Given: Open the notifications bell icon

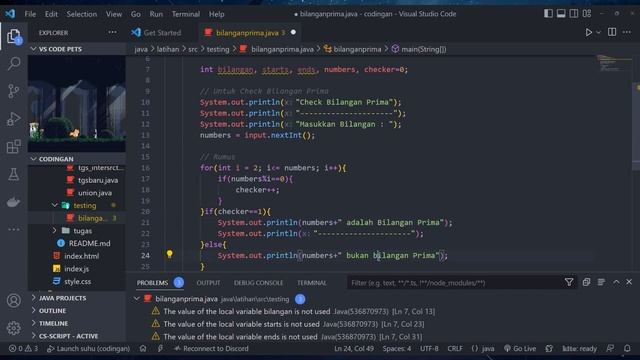Looking at the screenshot, I should click(x=627, y=349).
